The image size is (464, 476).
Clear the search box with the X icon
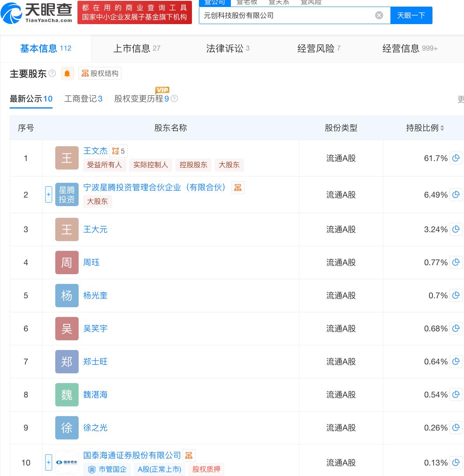tap(379, 16)
